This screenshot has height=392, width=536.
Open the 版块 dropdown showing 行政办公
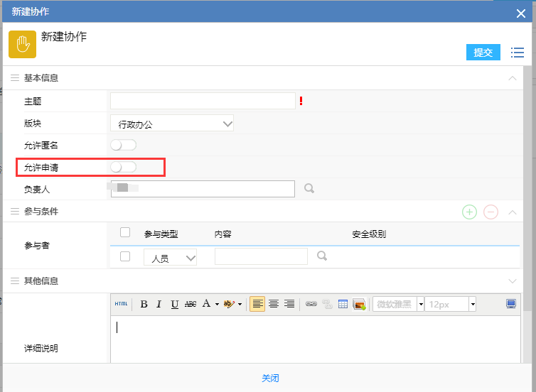pos(172,124)
